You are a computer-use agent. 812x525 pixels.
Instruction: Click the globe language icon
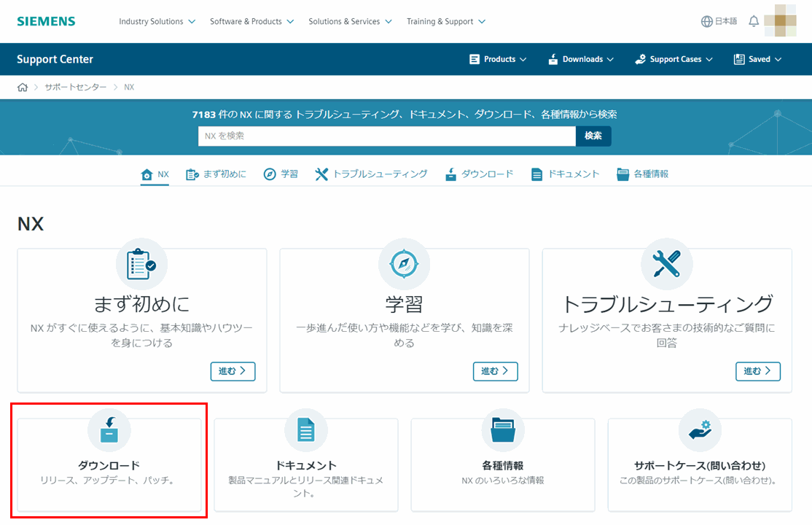pyautogui.click(x=706, y=21)
